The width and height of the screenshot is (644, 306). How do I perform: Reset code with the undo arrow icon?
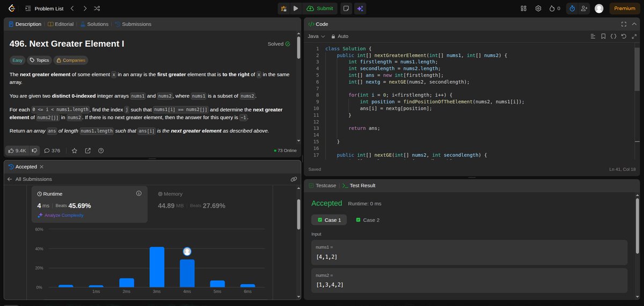623,36
